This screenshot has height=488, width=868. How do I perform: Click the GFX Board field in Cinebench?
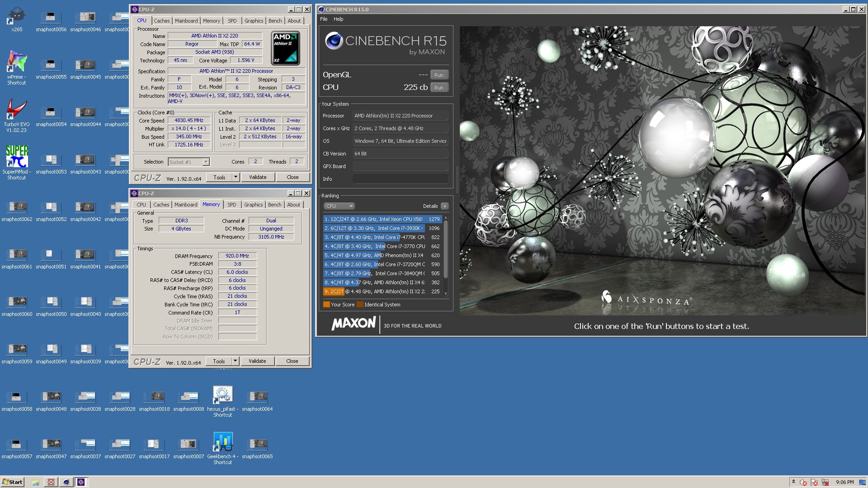[x=400, y=166]
